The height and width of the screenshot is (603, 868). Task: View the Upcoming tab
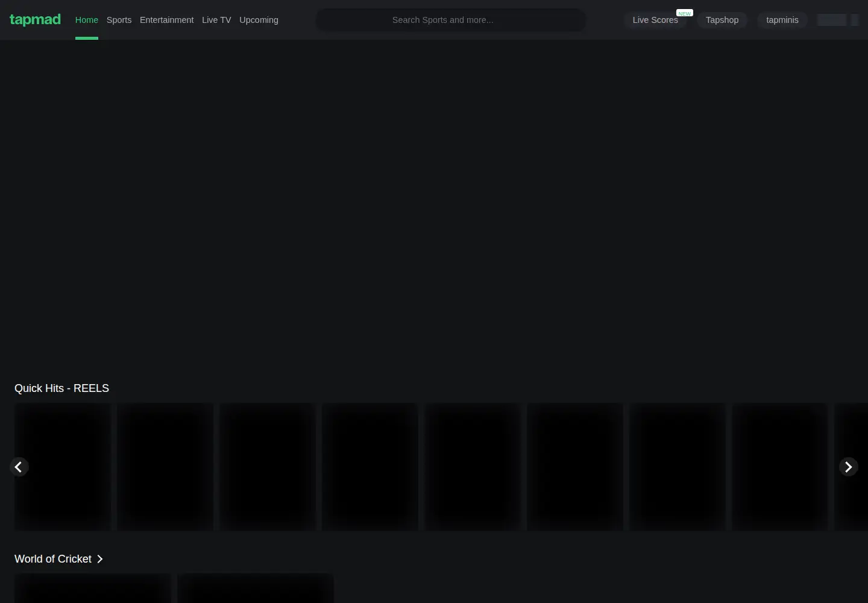point(259,20)
